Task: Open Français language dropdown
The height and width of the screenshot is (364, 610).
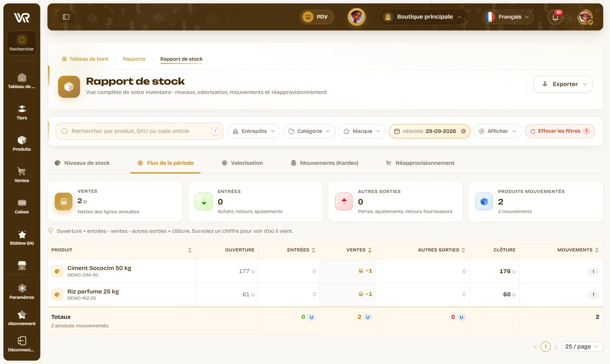Action: click(508, 17)
